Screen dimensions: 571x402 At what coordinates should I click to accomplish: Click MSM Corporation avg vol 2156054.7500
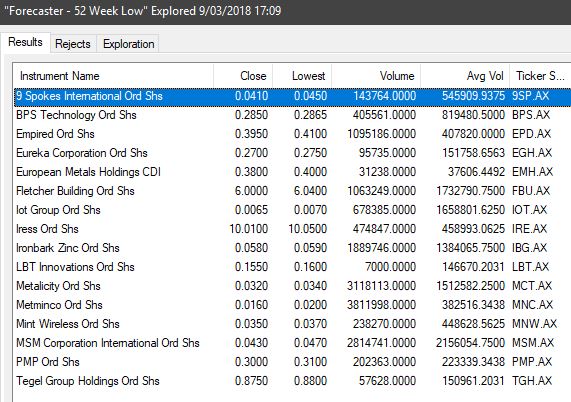click(471, 343)
